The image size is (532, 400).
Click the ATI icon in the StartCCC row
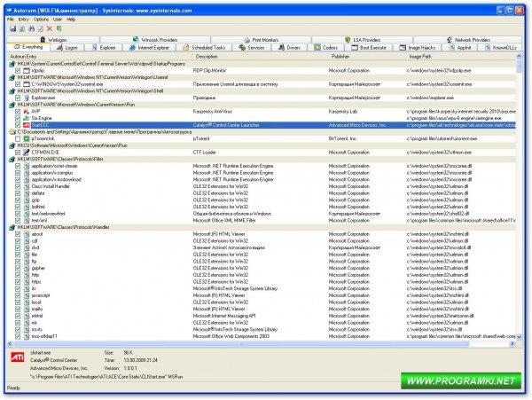click(x=27, y=125)
